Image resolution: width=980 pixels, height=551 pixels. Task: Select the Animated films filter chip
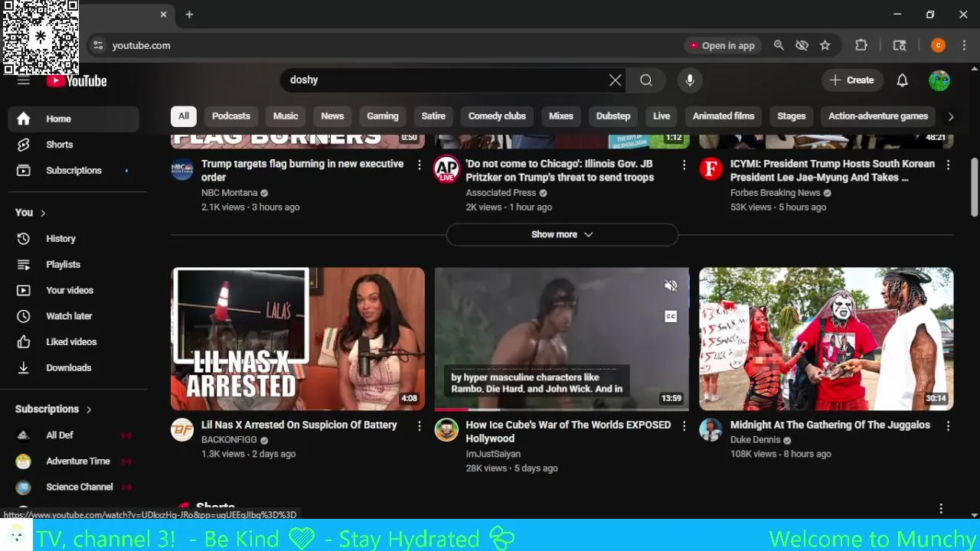pyautogui.click(x=724, y=116)
